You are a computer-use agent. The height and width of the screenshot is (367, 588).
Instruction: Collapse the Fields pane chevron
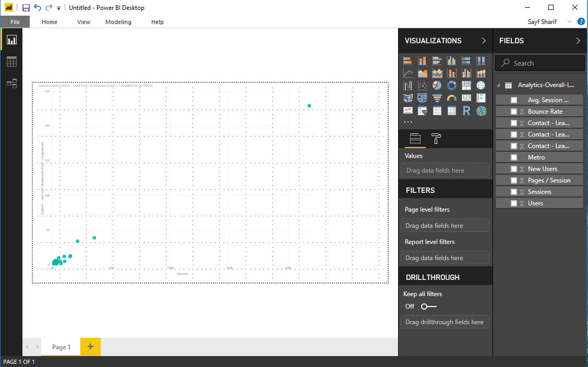[578, 41]
